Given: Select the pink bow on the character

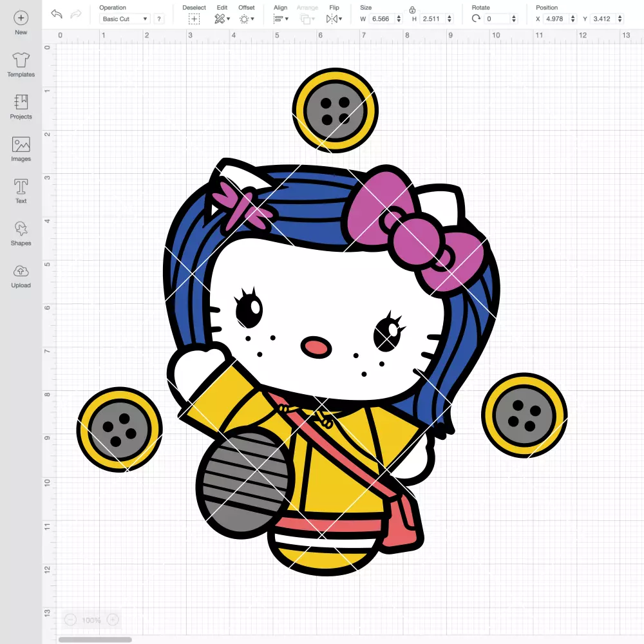Looking at the screenshot, I should pyautogui.click(x=415, y=230).
